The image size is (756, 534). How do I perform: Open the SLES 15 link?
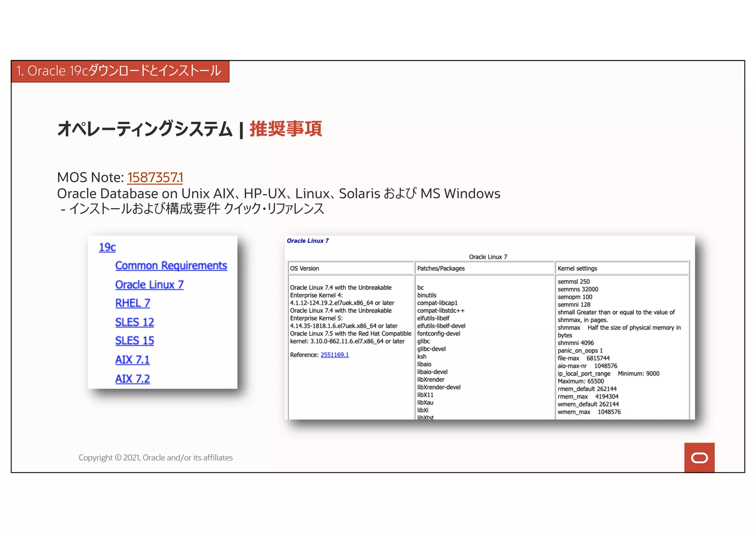[134, 341]
